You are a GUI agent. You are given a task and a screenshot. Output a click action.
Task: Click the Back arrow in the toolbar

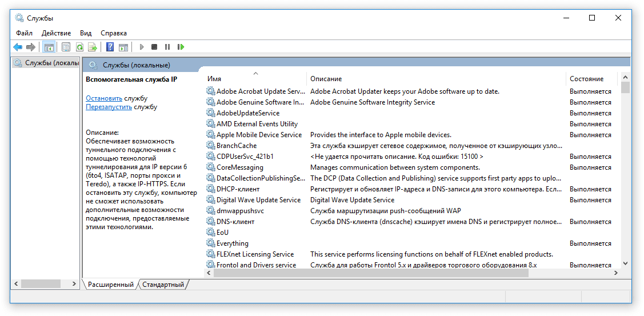(18, 47)
